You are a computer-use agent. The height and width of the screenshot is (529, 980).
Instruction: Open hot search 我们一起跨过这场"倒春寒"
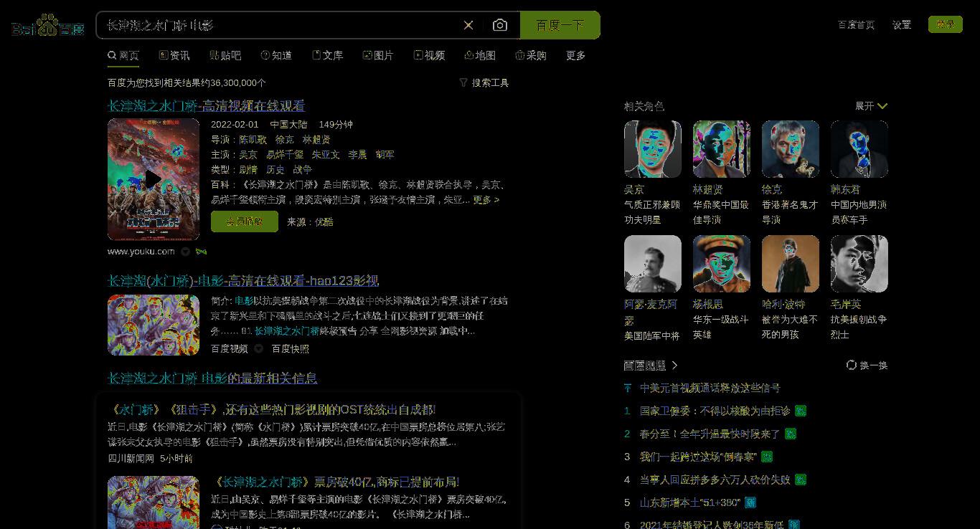point(698,457)
